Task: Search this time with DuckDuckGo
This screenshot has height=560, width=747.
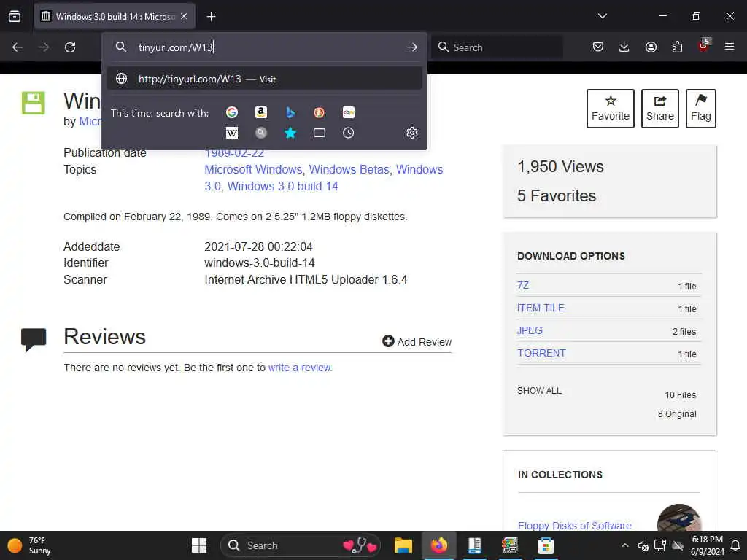Action: click(320, 112)
